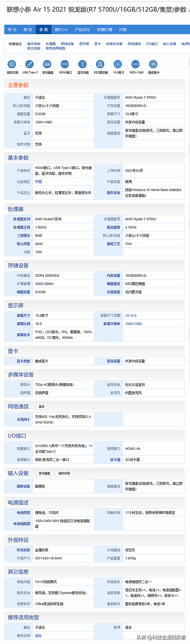Click the 15-15.9 screen size range link
This screenshot has height=644, width=190.
(x=131, y=315)
